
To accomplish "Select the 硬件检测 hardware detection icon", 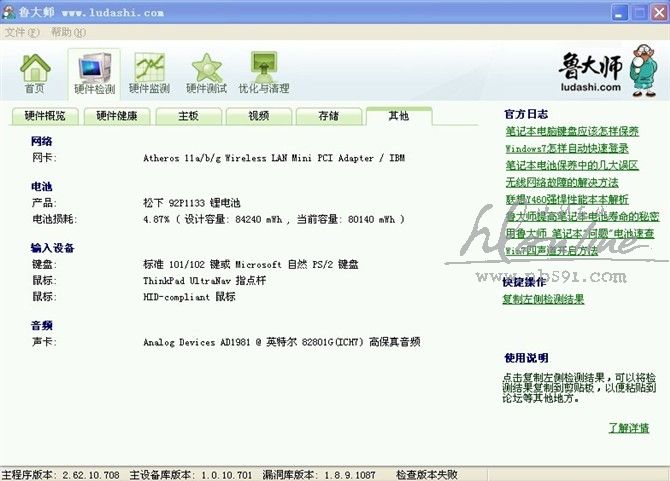I will pyautogui.click(x=94, y=73).
